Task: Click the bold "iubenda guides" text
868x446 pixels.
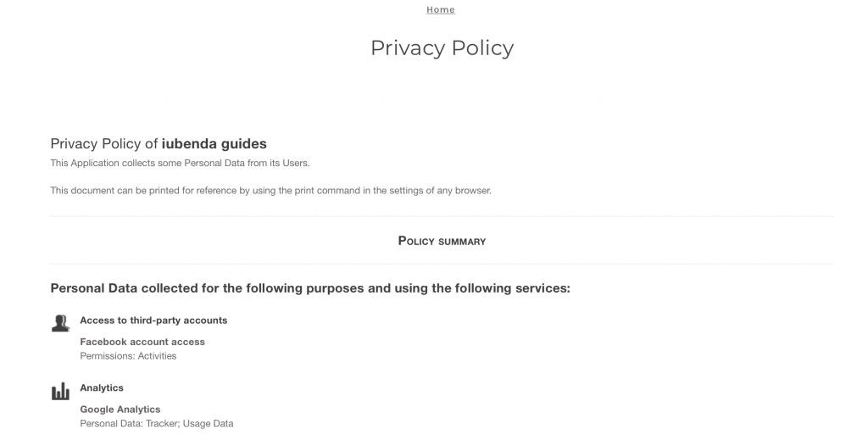Action: pyautogui.click(x=214, y=144)
